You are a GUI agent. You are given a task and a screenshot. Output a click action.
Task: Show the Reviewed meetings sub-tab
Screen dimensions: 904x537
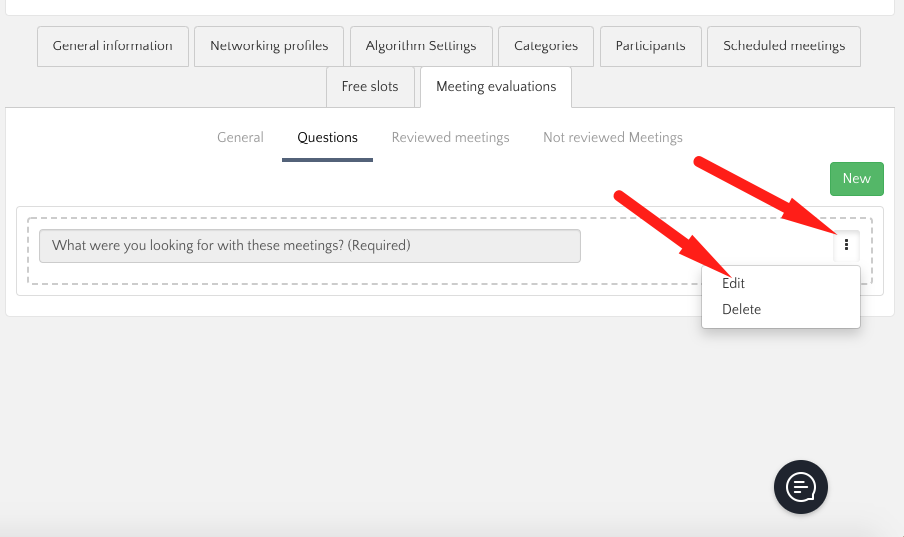(450, 137)
